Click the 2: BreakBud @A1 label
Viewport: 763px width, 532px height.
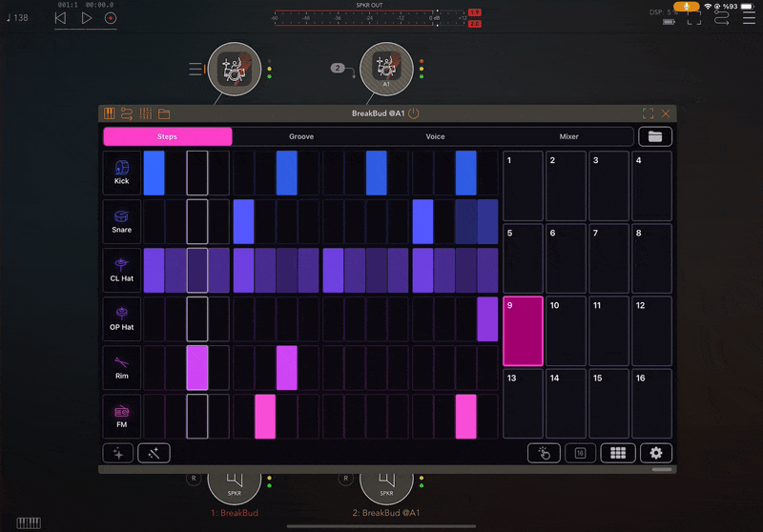click(x=386, y=513)
